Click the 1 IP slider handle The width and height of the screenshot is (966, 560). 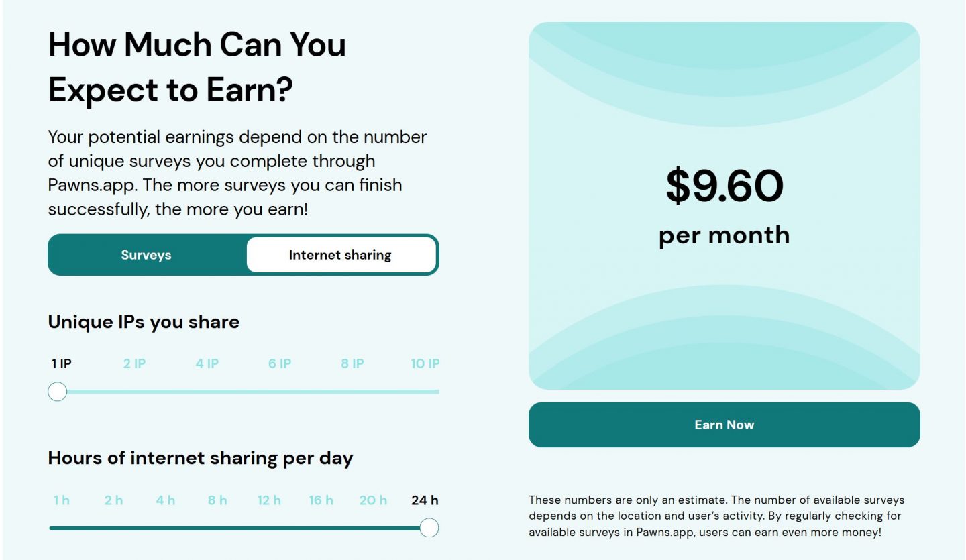pos(58,391)
